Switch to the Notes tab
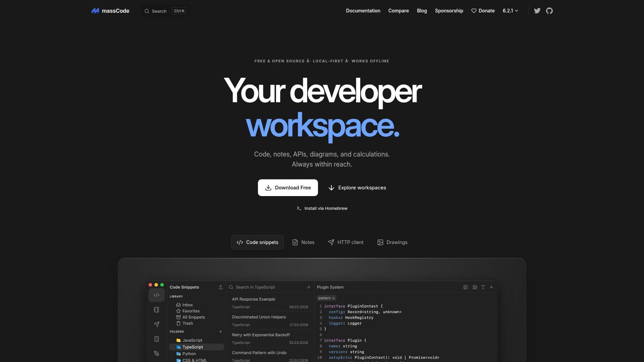 (x=303, y=242)
